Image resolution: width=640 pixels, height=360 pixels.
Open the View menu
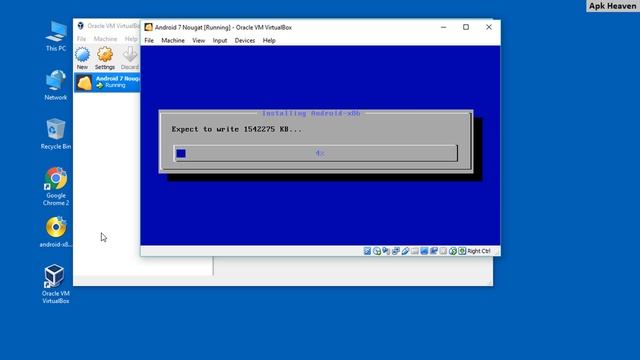click(x=198, y=40)
